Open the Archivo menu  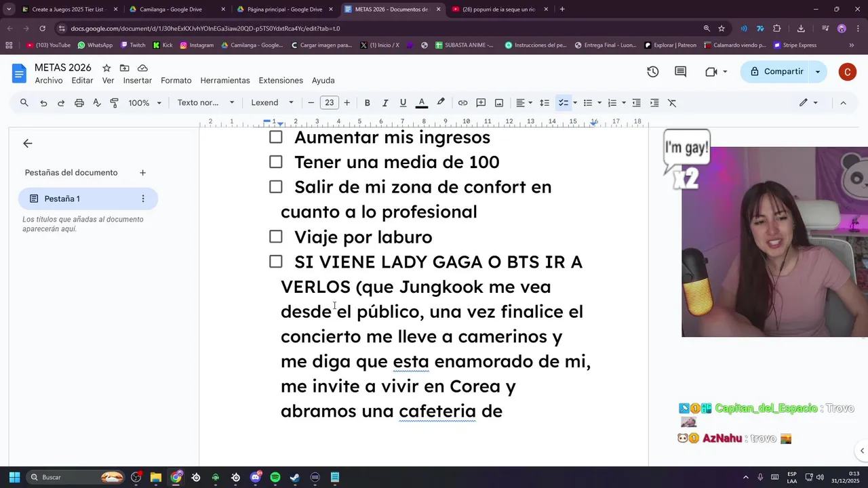[x=49, y=81]
